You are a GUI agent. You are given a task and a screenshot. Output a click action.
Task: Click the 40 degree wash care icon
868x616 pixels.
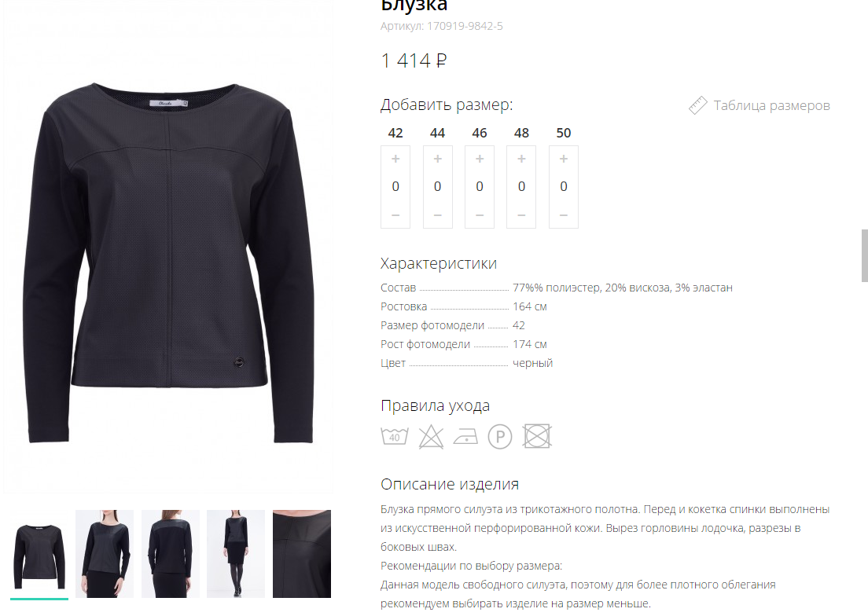pos(395,436)
